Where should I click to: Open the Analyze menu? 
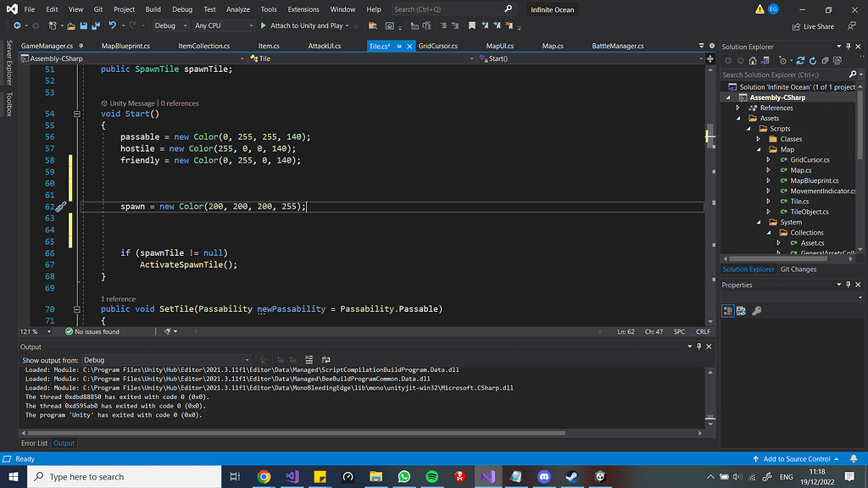[x=238, y=9]
